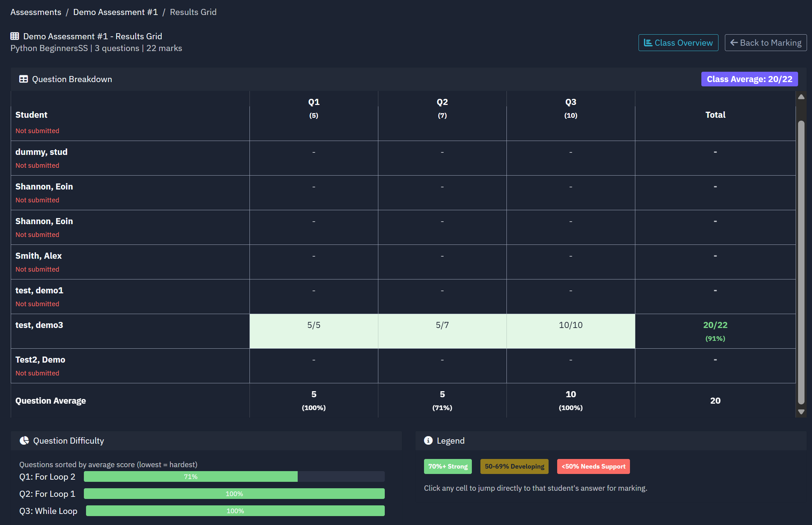Go Back to Marking

[766, 43]
